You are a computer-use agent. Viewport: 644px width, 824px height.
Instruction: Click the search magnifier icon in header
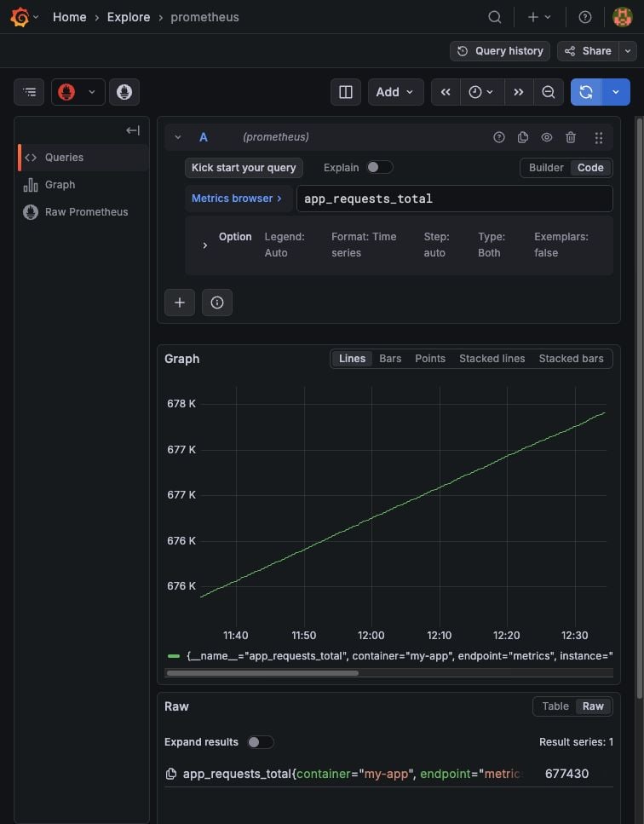click(x=494, y=17)
